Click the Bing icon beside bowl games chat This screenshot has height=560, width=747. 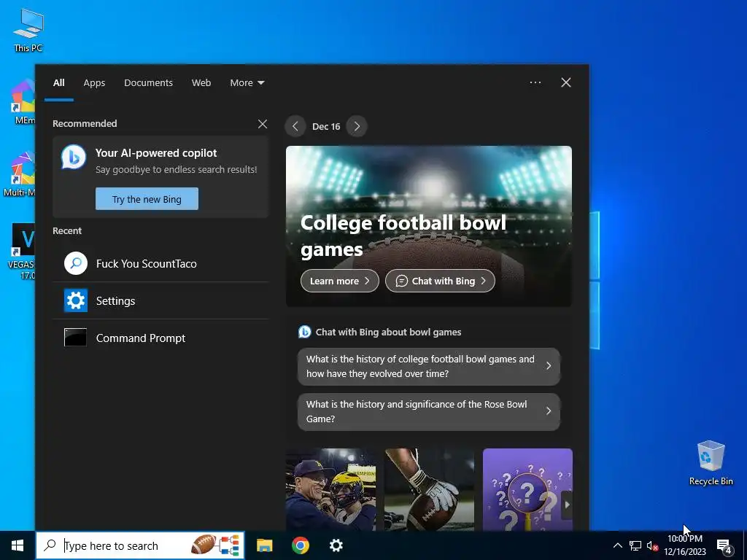point(304,332)
